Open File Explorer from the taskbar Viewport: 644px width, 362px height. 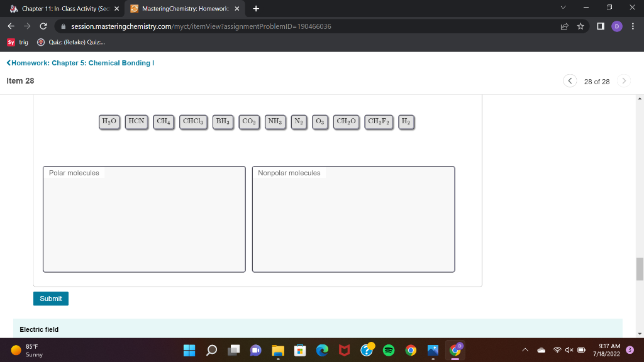click(279, 349)
